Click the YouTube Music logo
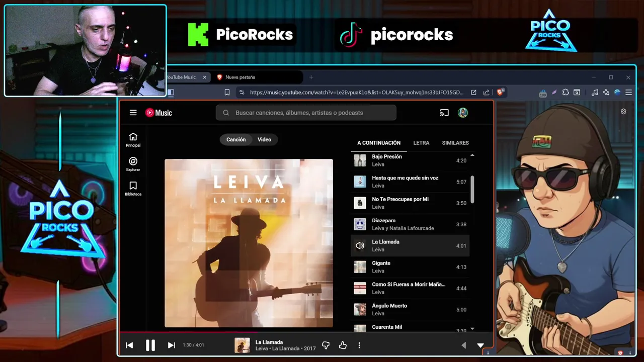This screenshot has width=644, height=362. click(158, 113)
